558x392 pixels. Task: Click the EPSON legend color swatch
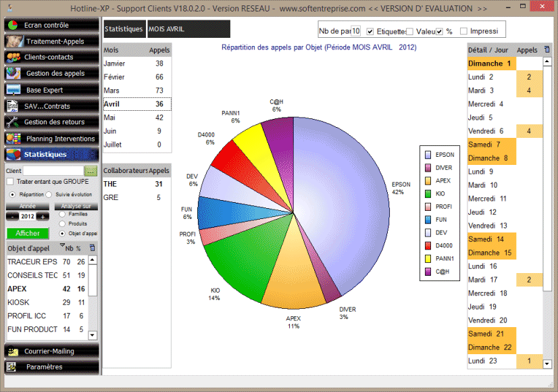pyautogui.click(x=428, y=155)
